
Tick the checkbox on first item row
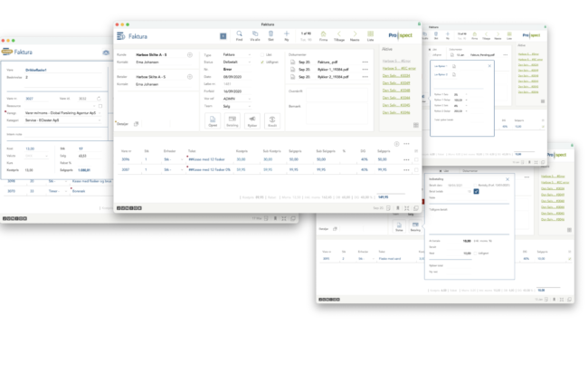coord(416,158)
